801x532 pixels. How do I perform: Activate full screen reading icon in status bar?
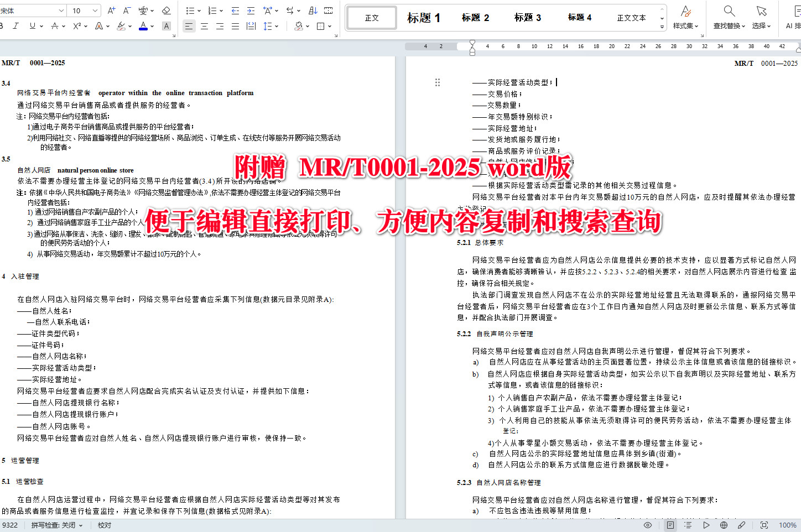(x=765, y=525)
